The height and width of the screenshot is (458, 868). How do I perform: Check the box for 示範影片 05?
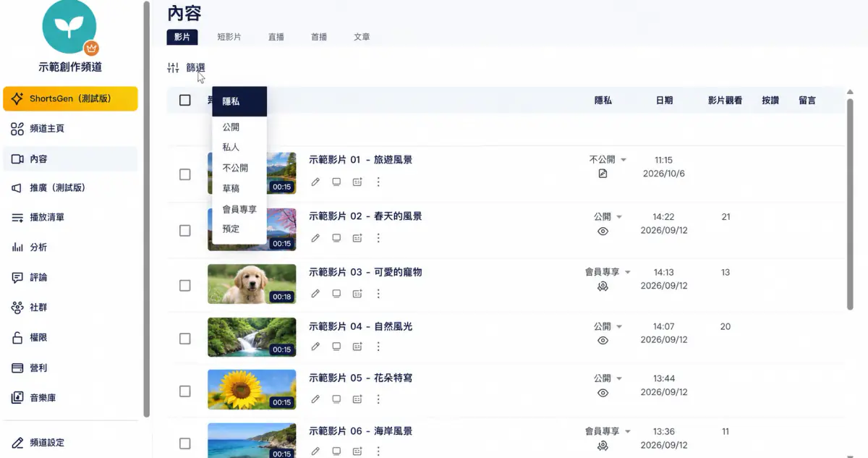[x=185, y=391]
